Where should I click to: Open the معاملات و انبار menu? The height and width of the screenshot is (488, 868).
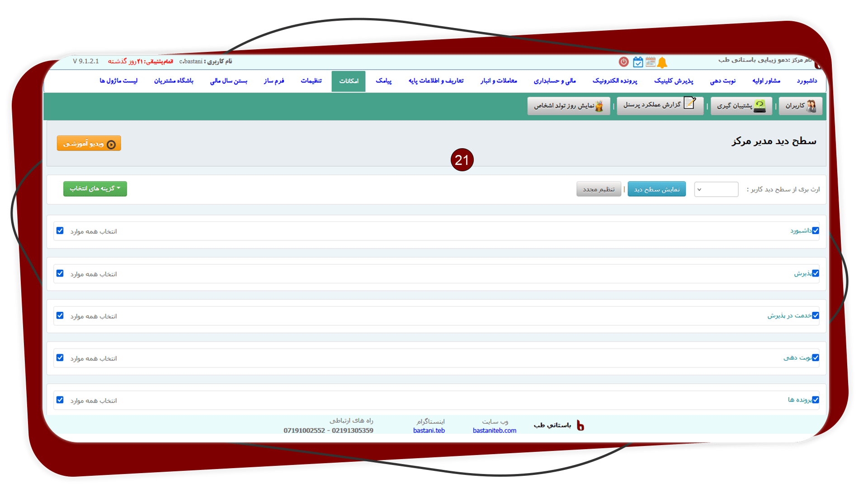coord(499,81)
